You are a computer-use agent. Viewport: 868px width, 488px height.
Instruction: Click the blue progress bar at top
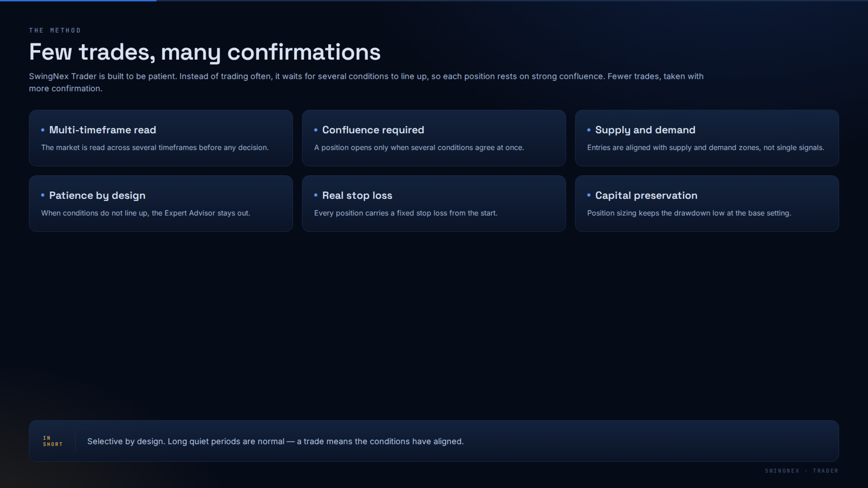tap(78, 0)
